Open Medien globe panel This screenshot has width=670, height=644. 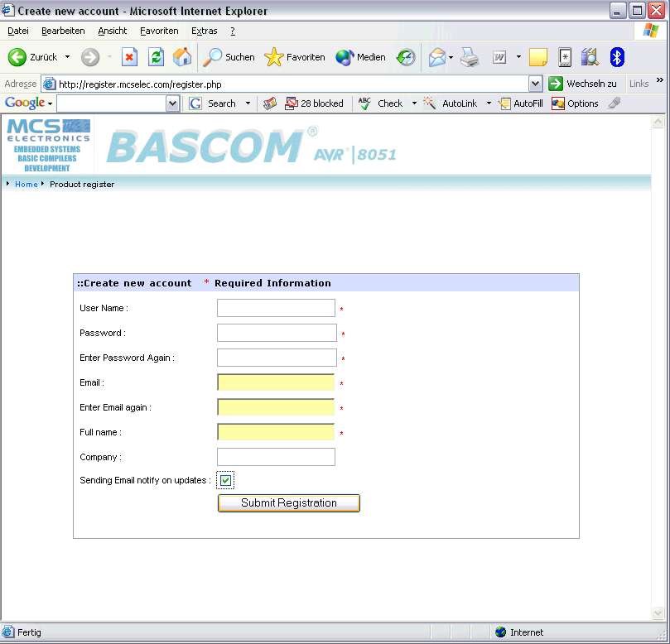click(360, 57)
